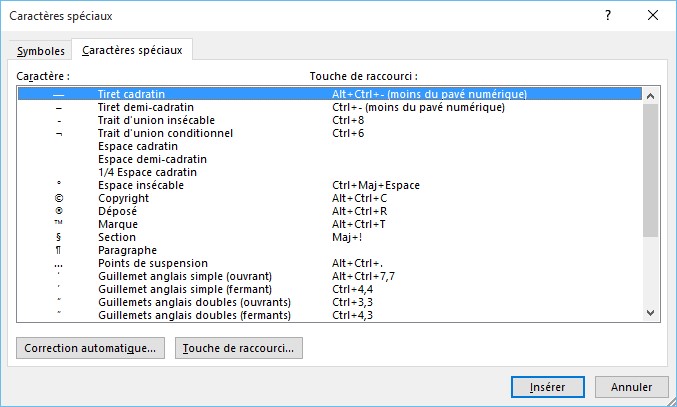The image size is (677, 407).
Task: Select Guillemets anglais doubles (ouvrants)
Action: click(194, 302)
